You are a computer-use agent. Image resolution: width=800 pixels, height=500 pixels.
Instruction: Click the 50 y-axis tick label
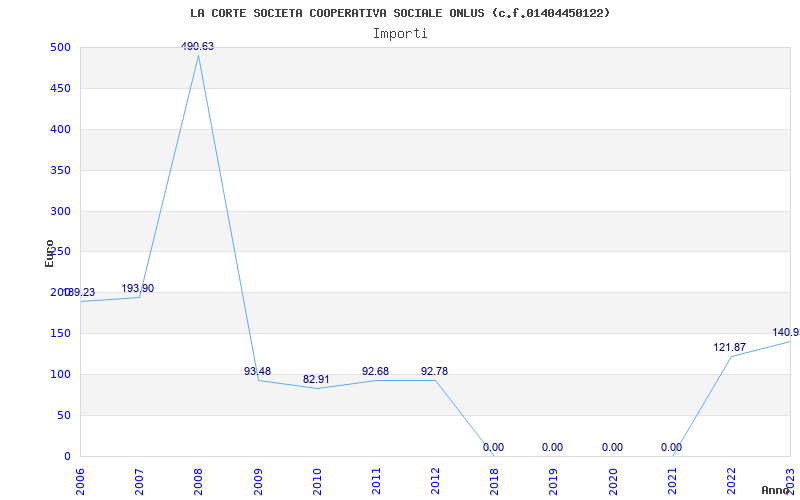pyautogui.click(x=64, y=415)
